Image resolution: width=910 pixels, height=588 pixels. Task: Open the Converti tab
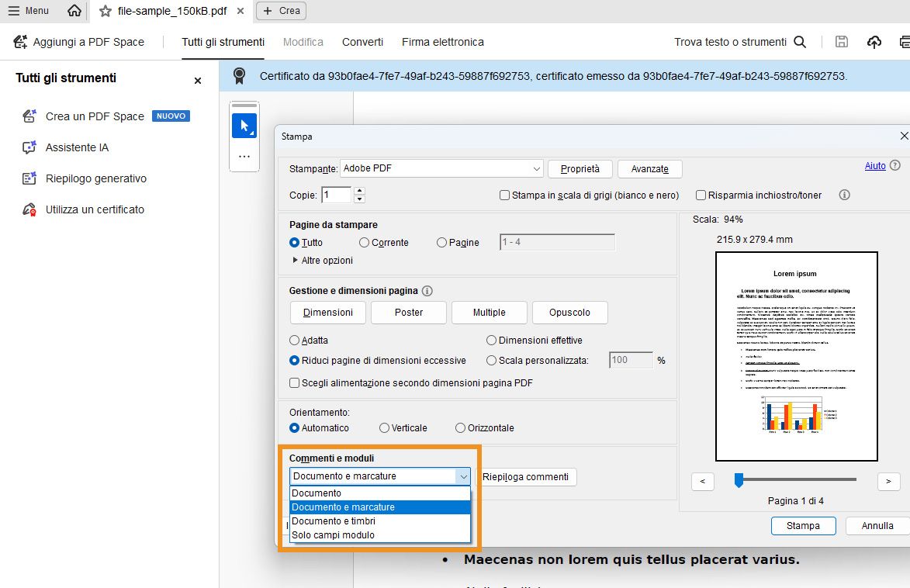click(363, 42)
